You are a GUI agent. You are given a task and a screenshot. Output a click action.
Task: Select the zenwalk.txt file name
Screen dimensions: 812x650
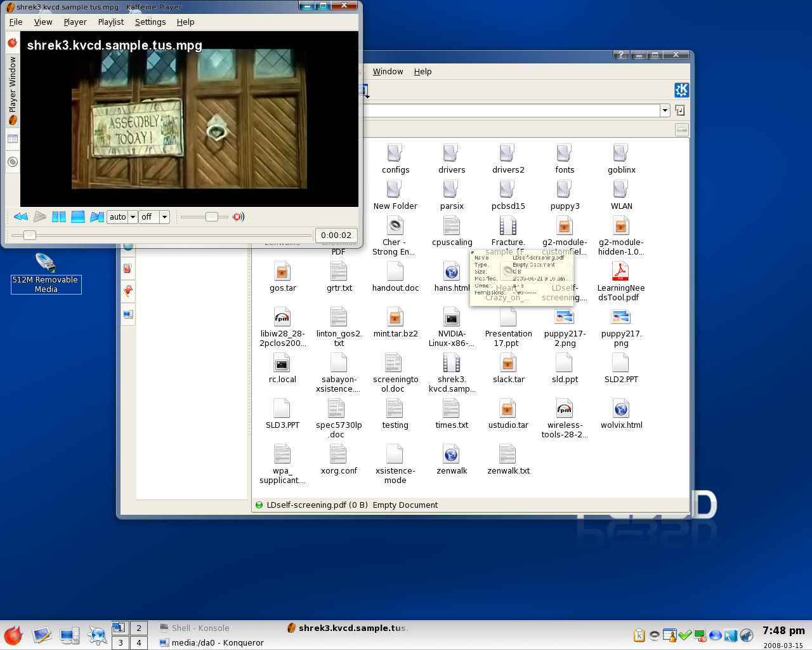pos(508,471)
